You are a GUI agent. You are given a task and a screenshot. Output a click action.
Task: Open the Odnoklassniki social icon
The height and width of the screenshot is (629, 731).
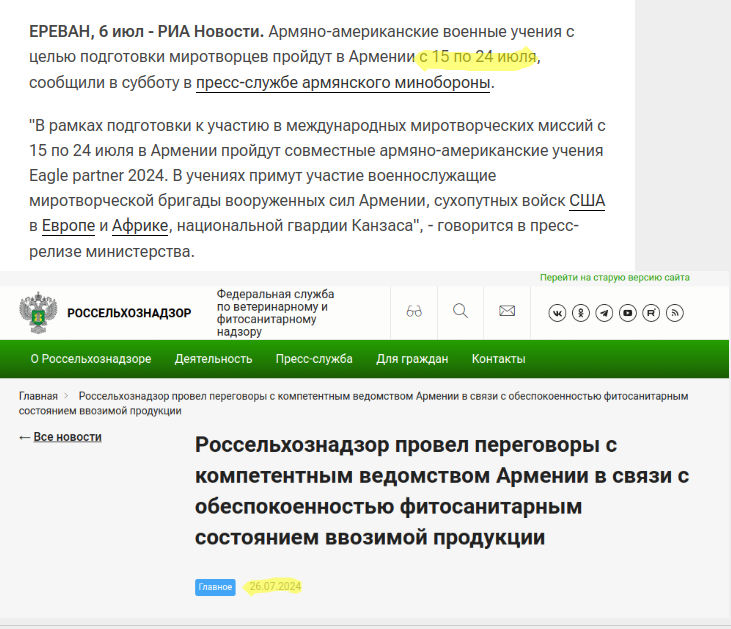pyautogui.click(x=581, y=313)
